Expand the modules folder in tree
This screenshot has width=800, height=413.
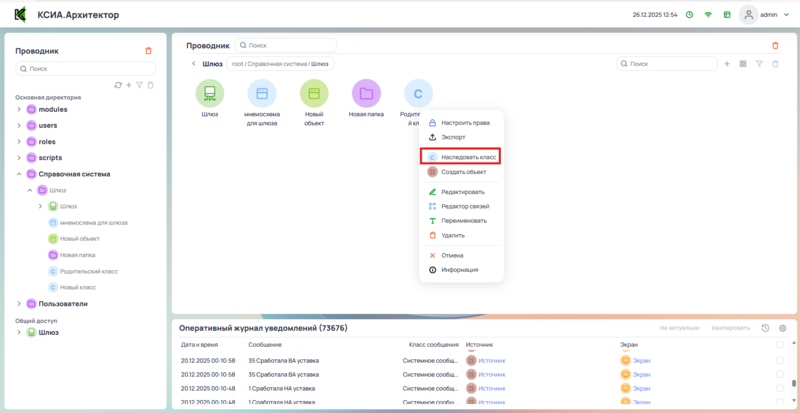[18, 109]
